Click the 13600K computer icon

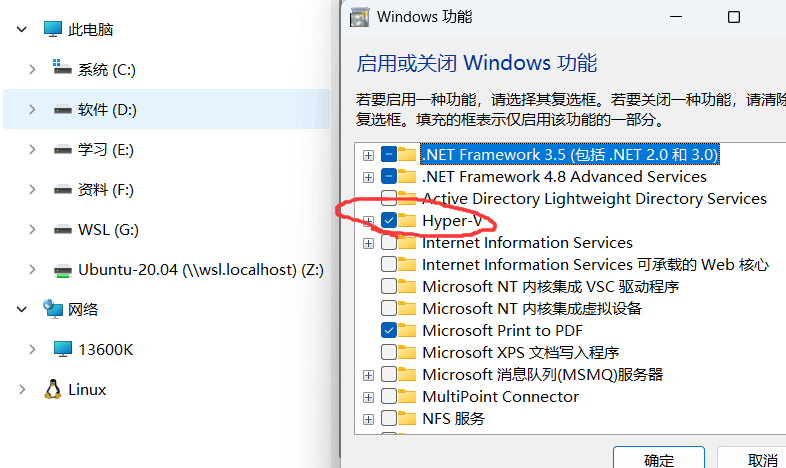[x=63, y=349]
